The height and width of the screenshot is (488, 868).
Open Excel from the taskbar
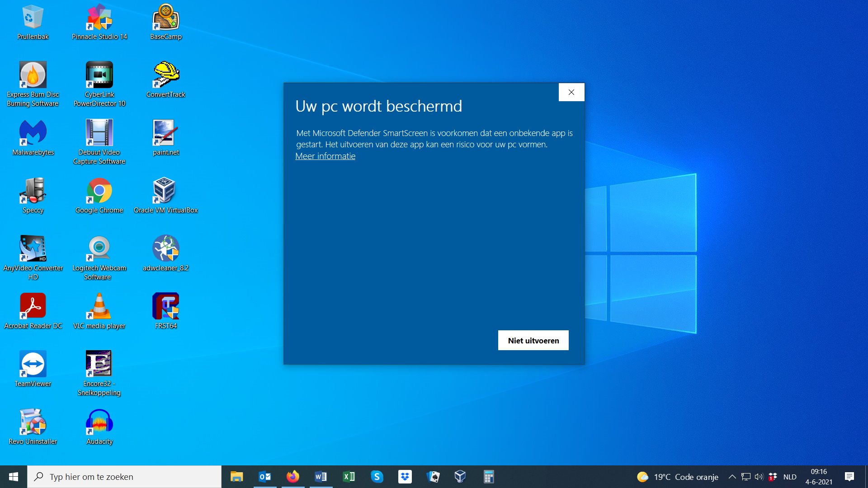tap(349, 477)
